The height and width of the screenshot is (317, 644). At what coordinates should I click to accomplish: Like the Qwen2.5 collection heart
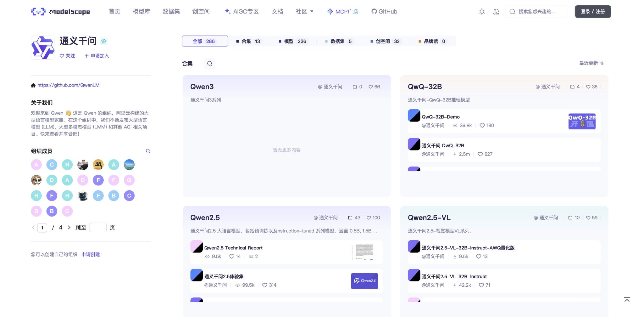(369, 218)
